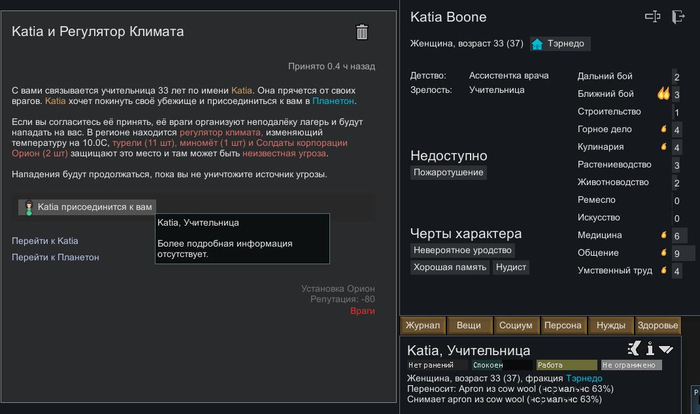Click the Перейти к Планетон link
Screen dimensions: 700x414
click(x=55, y=257)
